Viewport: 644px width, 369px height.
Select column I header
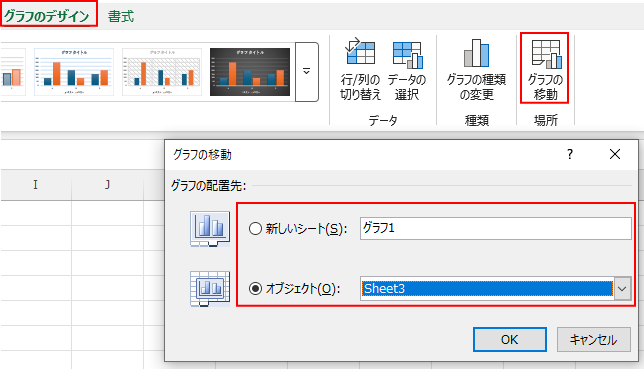coord(36,185)
